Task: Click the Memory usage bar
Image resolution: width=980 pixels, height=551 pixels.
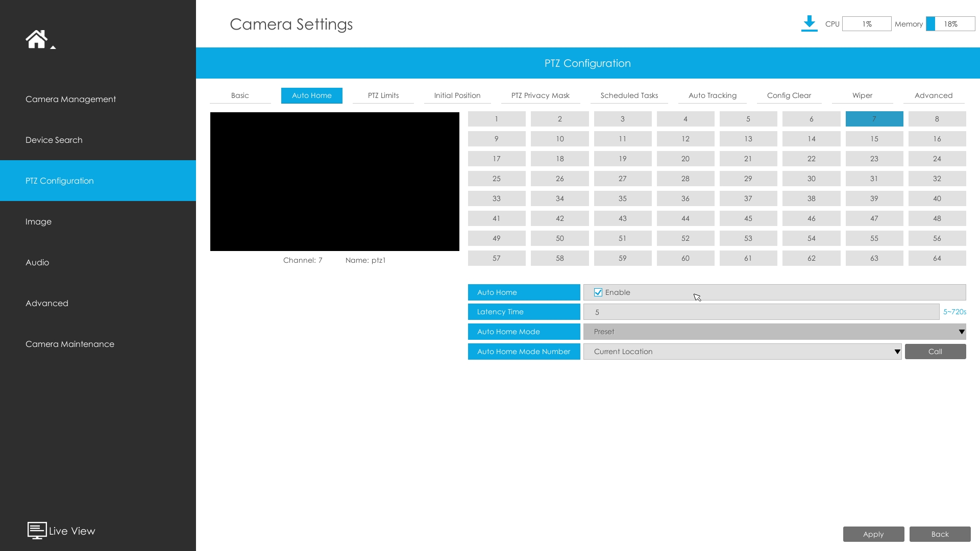Action: pyautogui.click(x=950, y=24)
